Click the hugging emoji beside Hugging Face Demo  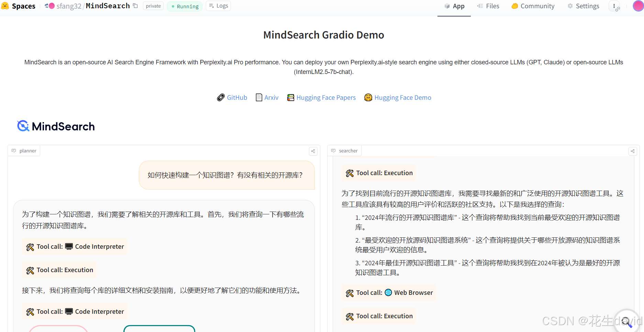click(368, 98)
